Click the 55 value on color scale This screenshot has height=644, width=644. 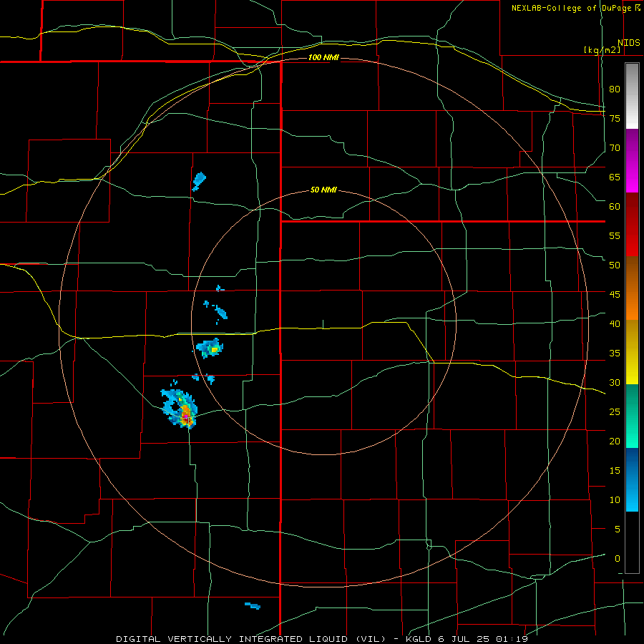click(x=615, y=235)
